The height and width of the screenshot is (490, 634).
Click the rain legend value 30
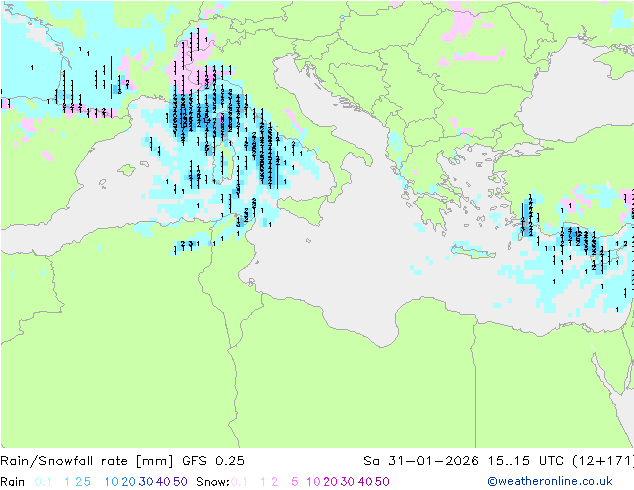(146, 482)
